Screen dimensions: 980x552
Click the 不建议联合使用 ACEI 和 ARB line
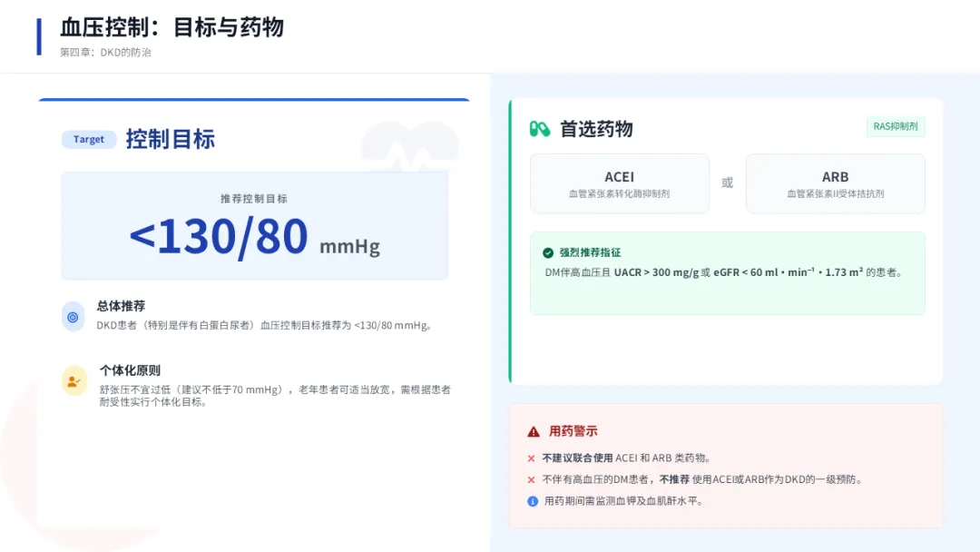[627, 458]
